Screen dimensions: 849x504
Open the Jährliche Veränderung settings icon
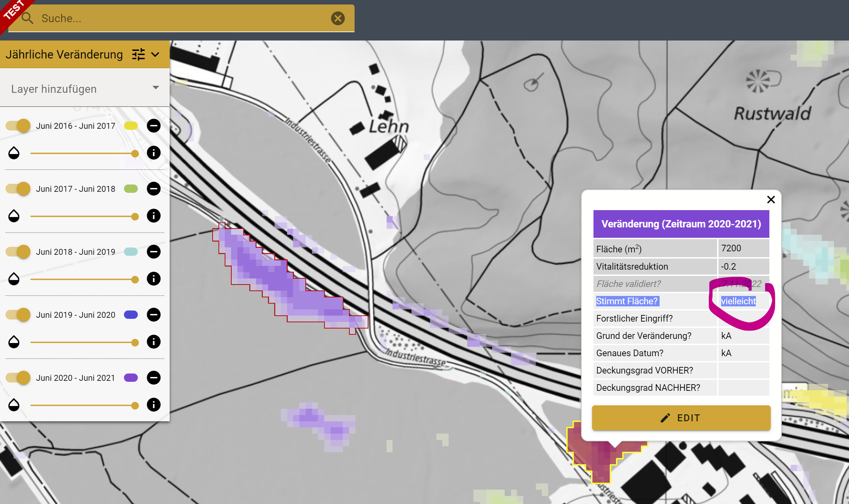click(x=138, y=54)
